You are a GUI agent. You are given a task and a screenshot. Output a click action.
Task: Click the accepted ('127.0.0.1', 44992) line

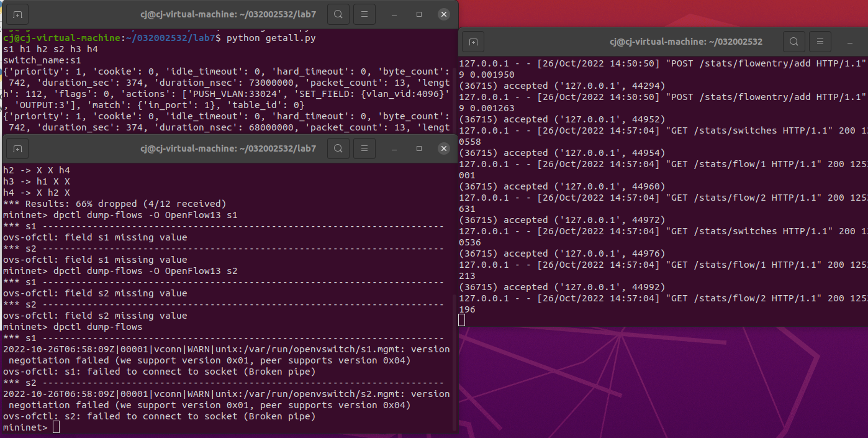click(x=562, y=287)
